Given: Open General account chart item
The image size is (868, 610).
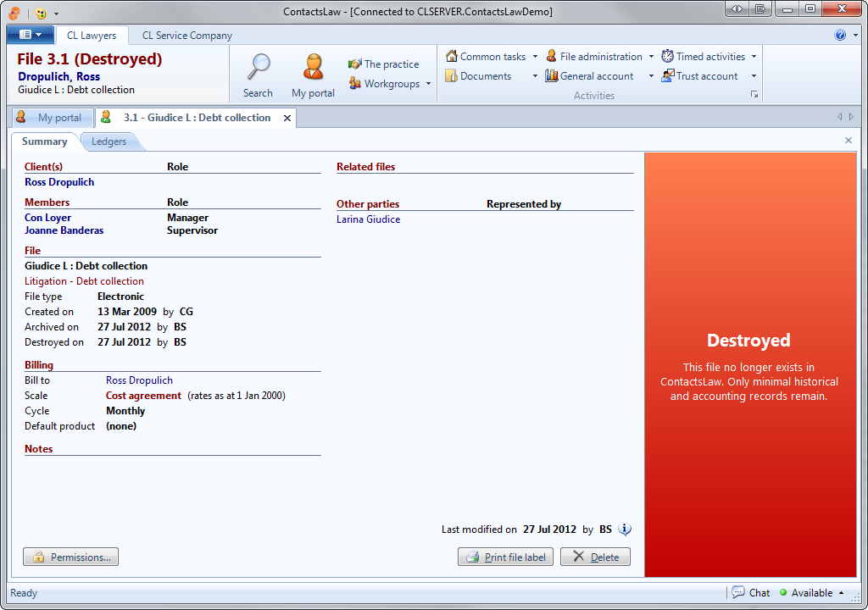Looking at the screenshot, I should point(590,76).
